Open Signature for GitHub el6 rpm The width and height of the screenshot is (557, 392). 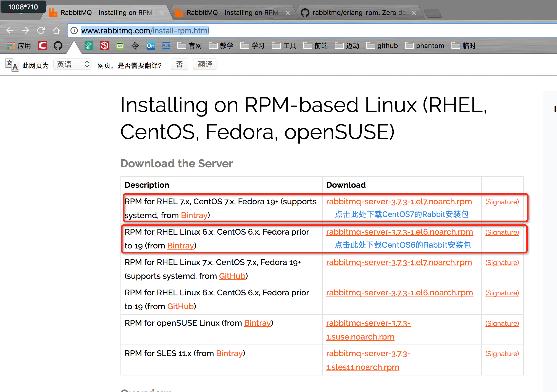coord(502,293)
